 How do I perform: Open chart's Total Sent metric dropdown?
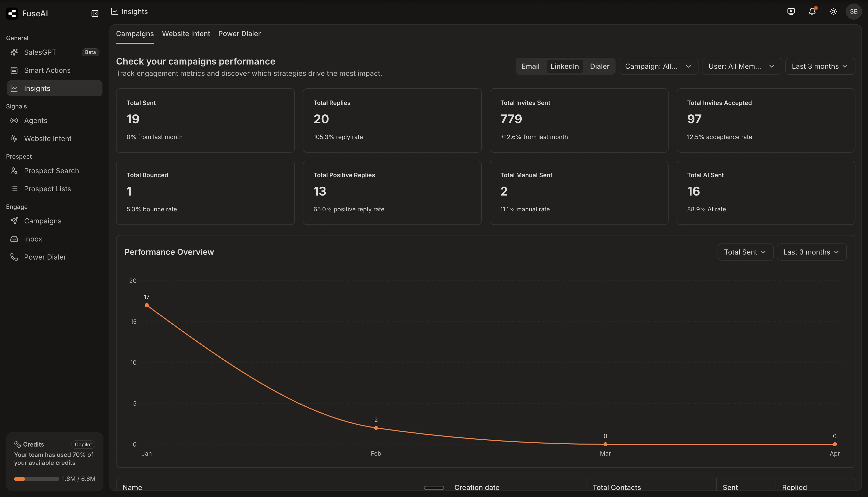[745, 252]
